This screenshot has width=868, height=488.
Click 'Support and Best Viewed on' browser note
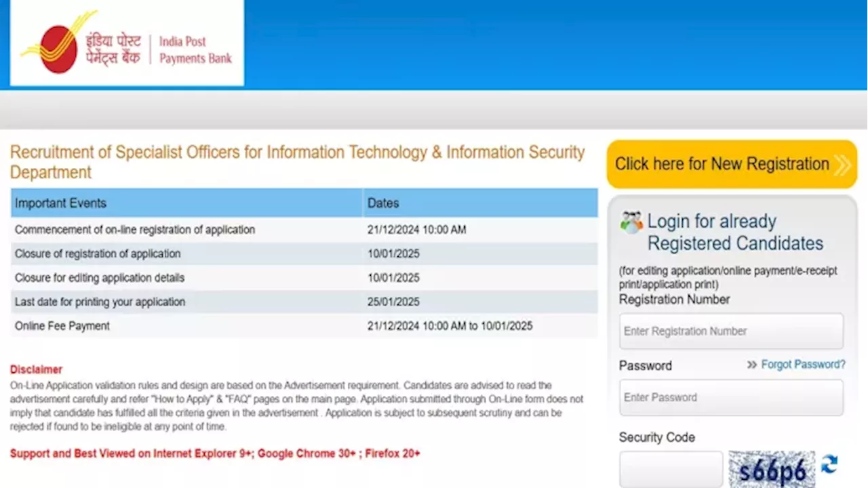[x=215, y=453]
